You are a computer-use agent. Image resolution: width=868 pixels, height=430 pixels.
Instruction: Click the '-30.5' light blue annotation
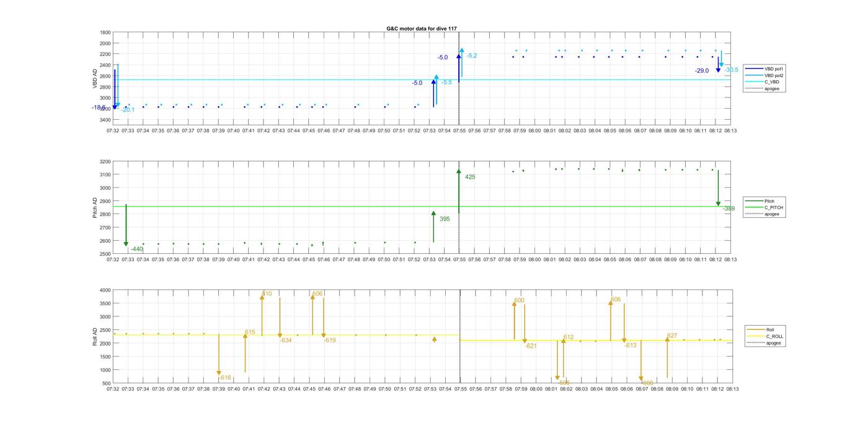click(x=731, y=70)
